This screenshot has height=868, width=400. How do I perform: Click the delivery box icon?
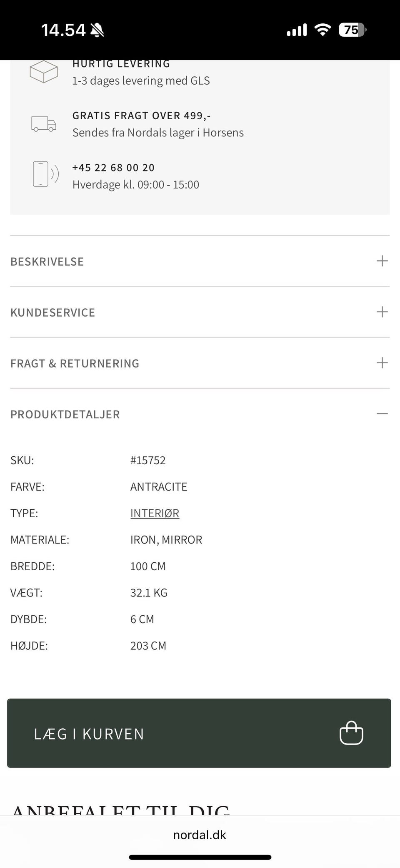pos(43,72)
